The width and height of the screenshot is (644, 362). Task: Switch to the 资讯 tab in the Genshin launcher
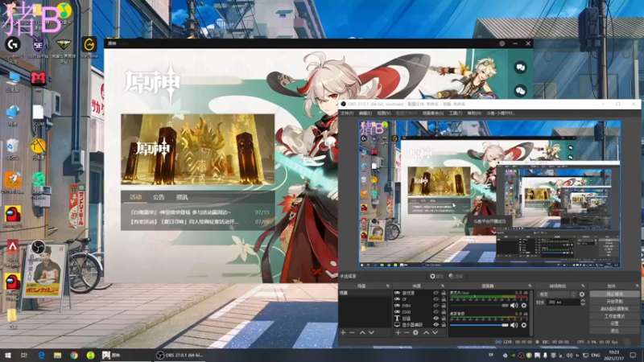tap(182, 197)
